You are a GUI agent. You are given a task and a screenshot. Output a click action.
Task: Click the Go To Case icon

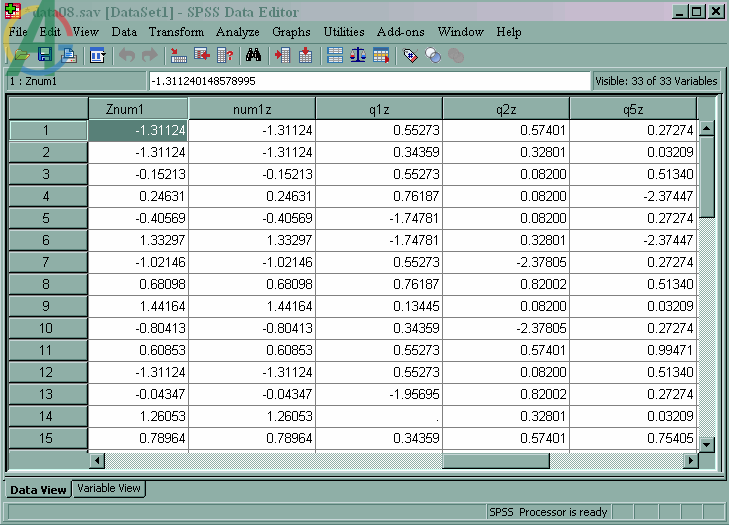coord(179,55)
